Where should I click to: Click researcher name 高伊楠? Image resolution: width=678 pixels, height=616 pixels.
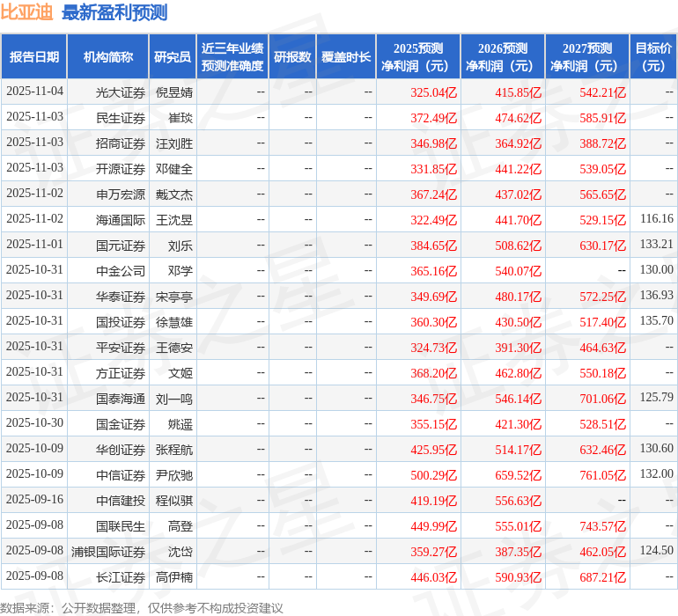point(174,576)
